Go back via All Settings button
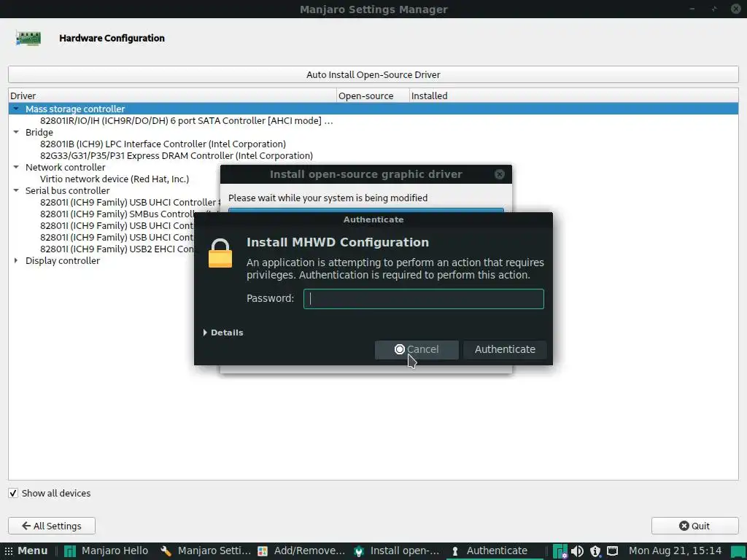Screen dimensions: 747x560 point(52,526)
